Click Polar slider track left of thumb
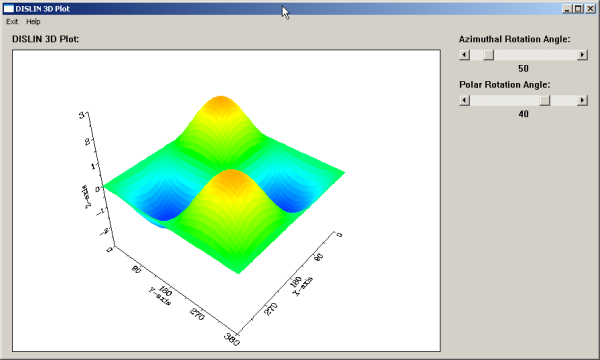The height and width of the screenshot is (360, 600). tap(505, 101)
